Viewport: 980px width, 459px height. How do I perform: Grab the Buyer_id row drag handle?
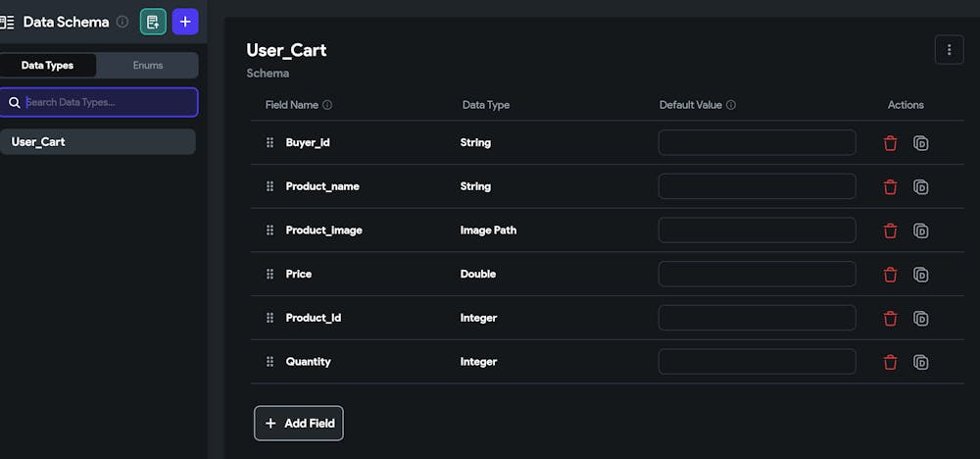click(x=269, y=143)
